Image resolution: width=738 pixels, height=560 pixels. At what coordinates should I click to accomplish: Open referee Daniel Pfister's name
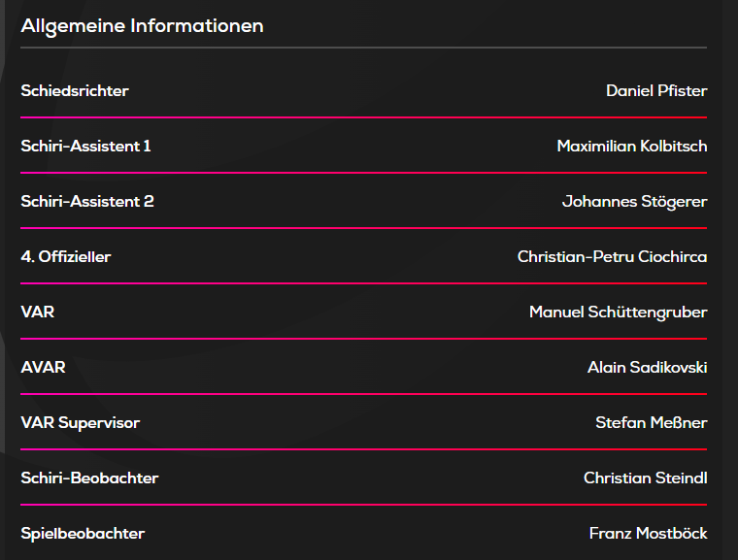[656, 91]
